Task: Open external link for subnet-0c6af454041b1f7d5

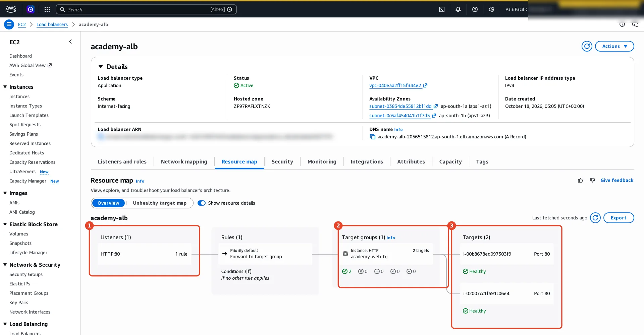Action: click(x=434, y=116)
